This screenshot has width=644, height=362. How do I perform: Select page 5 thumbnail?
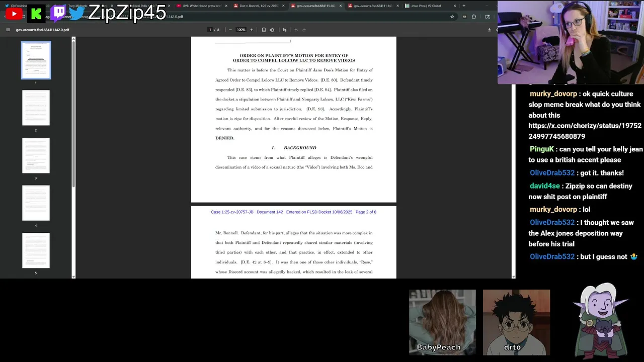point(36,250)
